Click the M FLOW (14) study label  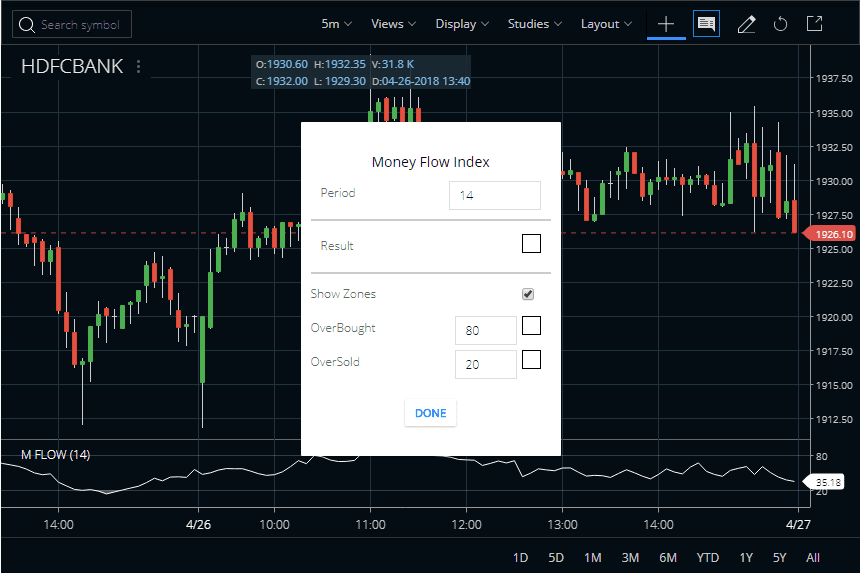tap(55, 454)
